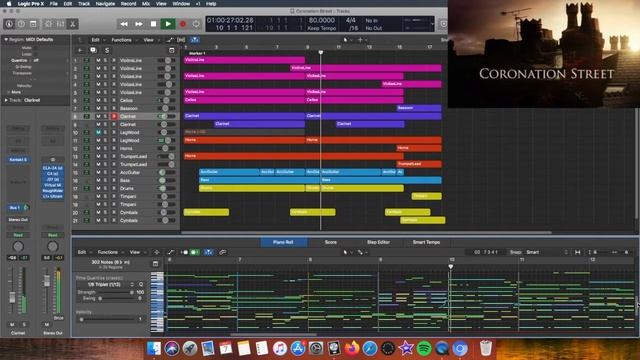
Task: Open Spotify from the Dock
Action: [x=424, y=349]
